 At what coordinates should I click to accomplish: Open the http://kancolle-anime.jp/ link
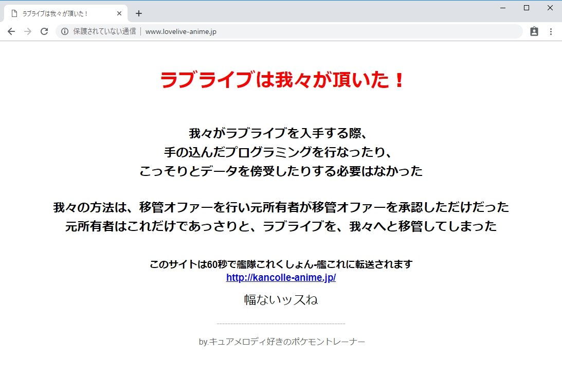[x=281, y=278]
